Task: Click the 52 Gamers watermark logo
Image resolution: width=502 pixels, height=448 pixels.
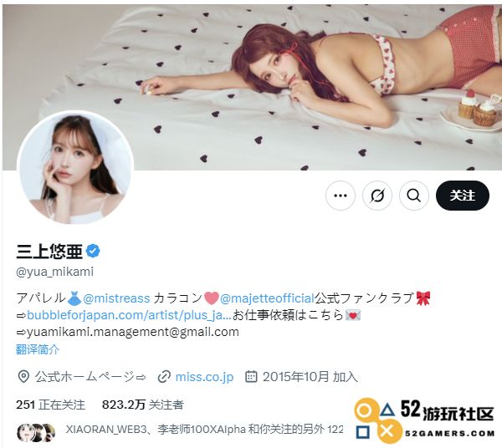Action: 424,420
